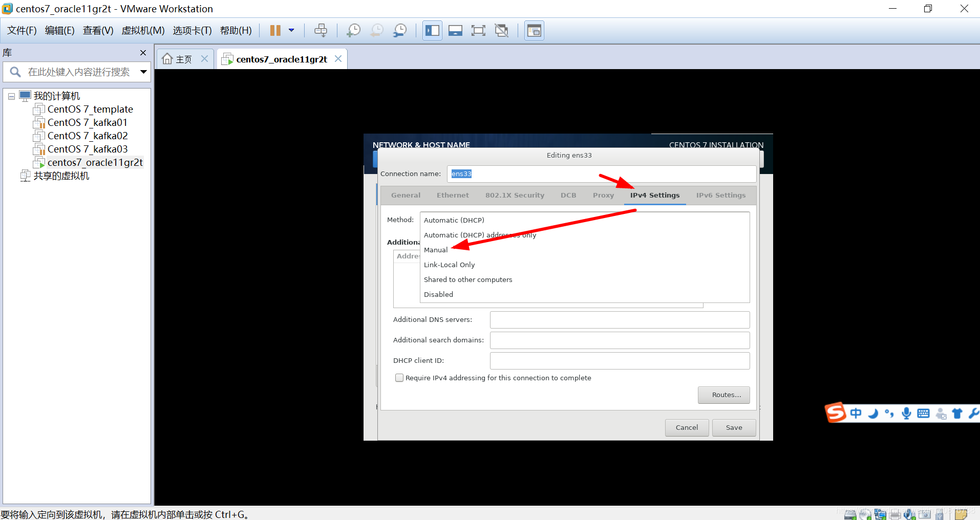980x520 pixels.
Task: Click the DHCP client ID field
Action: point(620,361)
